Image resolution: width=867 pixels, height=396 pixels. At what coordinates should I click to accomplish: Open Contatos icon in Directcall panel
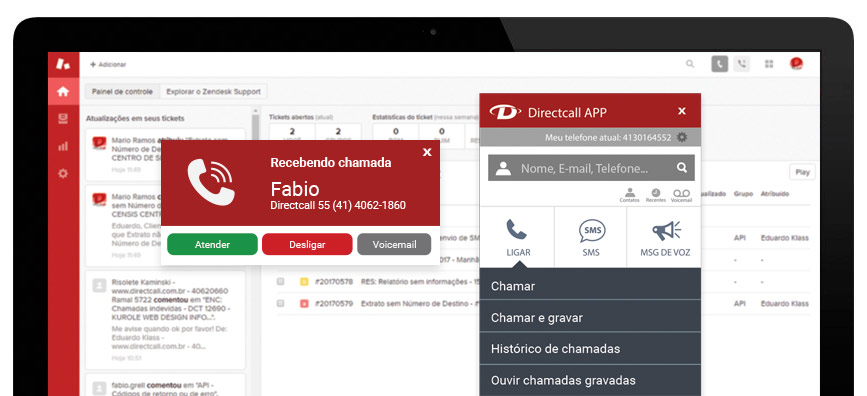click(629, 195)
